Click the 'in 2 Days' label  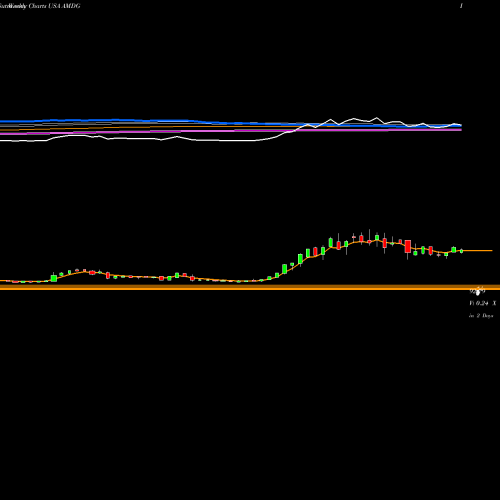(481, 315)
